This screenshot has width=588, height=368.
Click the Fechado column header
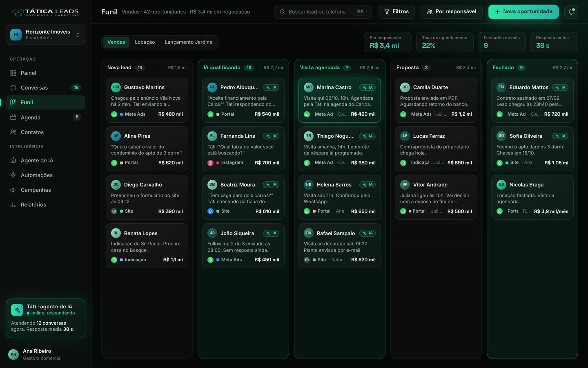pos(532,68)
